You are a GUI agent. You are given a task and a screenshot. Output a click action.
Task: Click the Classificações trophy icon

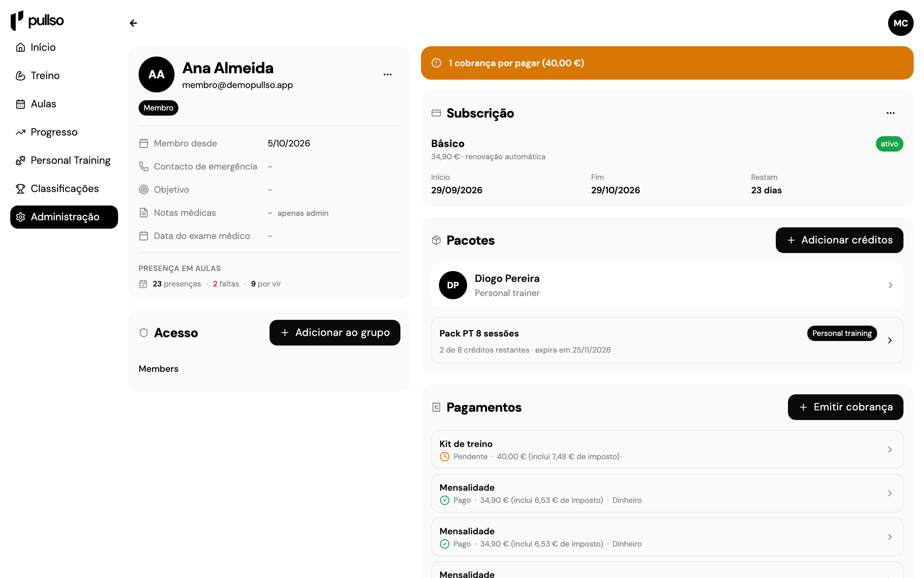[x=21, y=189]
